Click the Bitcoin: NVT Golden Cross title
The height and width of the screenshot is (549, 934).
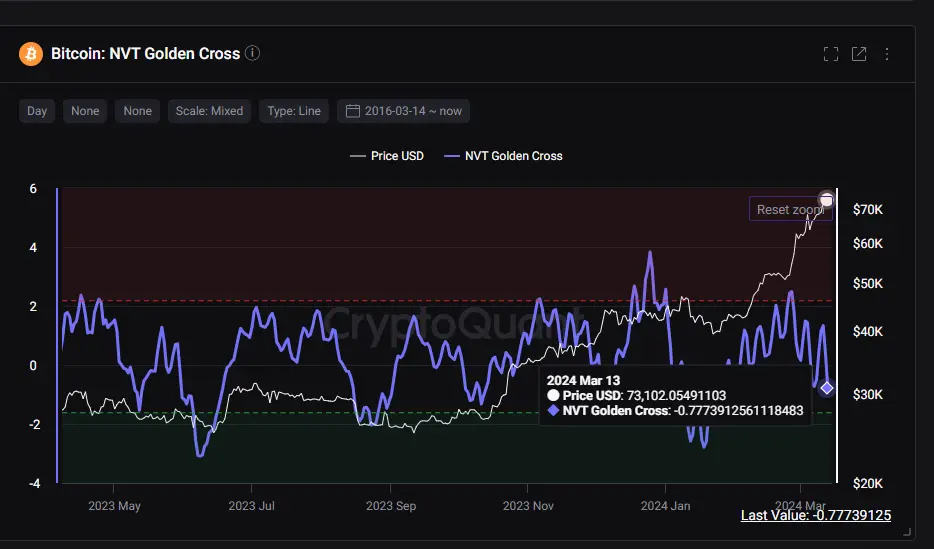pos(145,54)
